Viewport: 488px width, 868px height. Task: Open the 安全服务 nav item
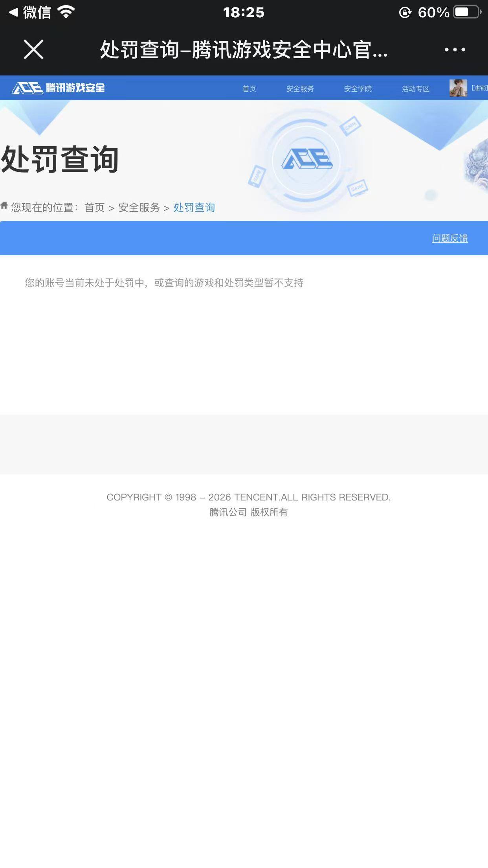tap(300, 88)
